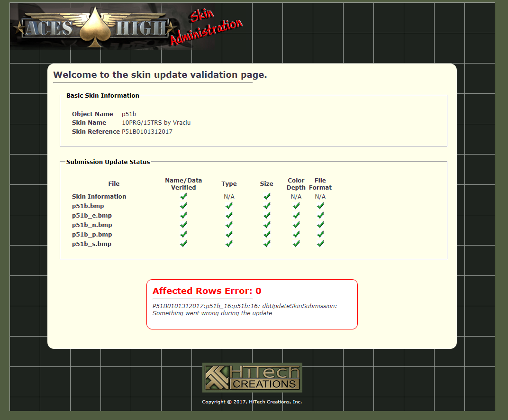Click the Skin Information Size checkmark
Screen dimensions: 508x420
pos(267,196)
